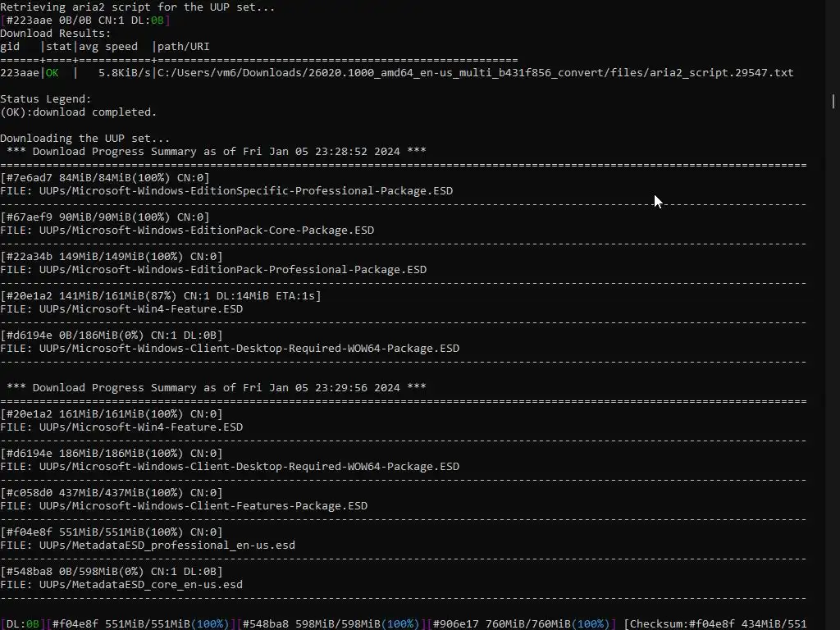The image size is (840, 630).
Task: Click the '[#d6194e 186MiB/186MiB(100%) CN:0]' line
Action: click(112, 453)
